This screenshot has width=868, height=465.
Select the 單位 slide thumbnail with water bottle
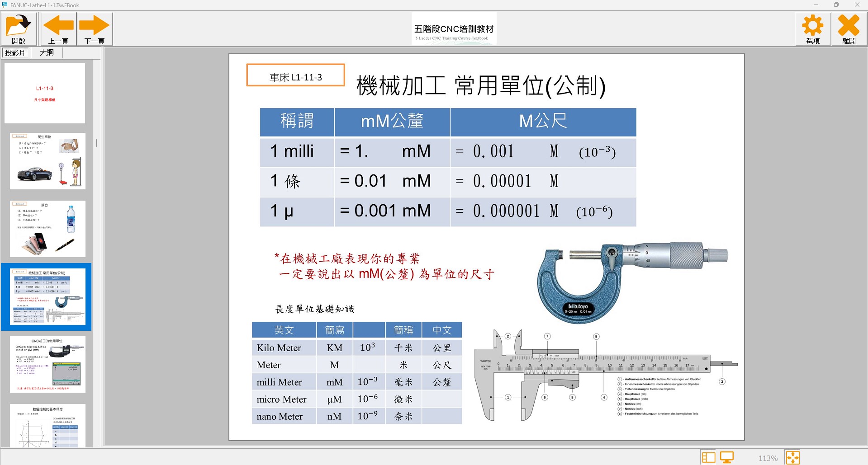click(47, 229)
